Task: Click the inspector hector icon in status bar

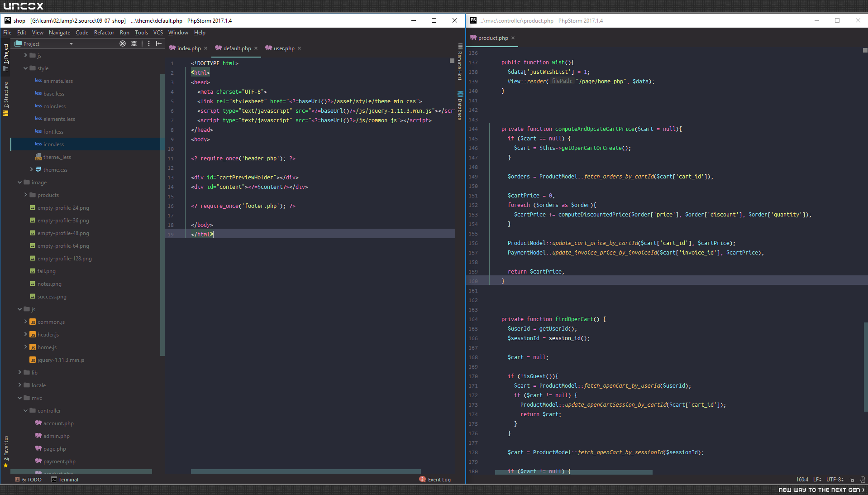Action: coord(863,480)
